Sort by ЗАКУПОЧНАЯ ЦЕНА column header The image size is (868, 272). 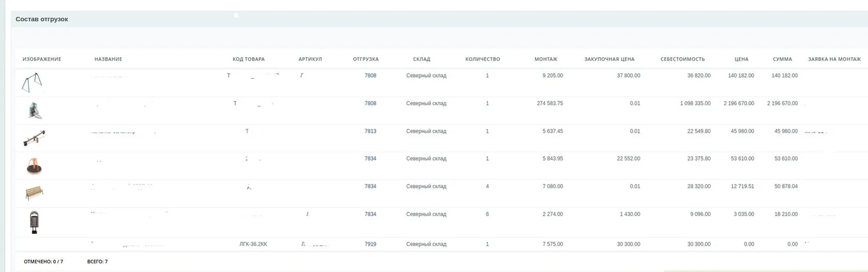tap(609, 60)
